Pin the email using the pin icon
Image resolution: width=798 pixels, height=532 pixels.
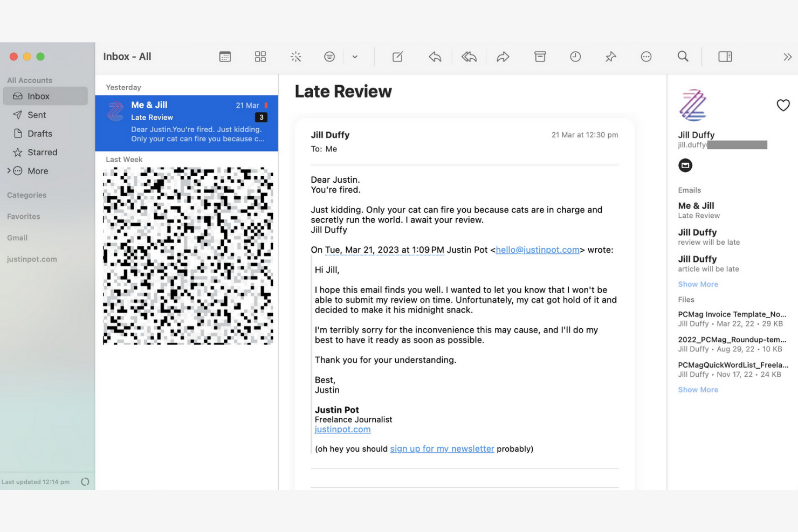[x=610, y=56]
